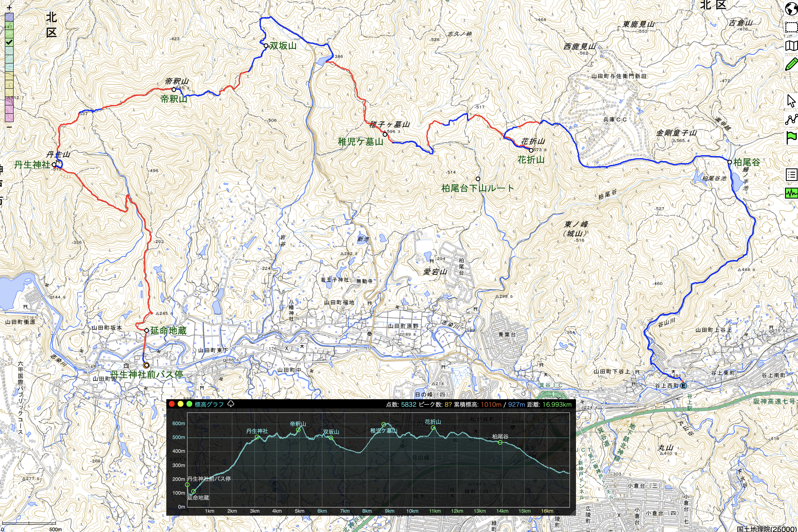
Task: Click the download cloud icon beside 標高グラフ
Action: point(231,404)
